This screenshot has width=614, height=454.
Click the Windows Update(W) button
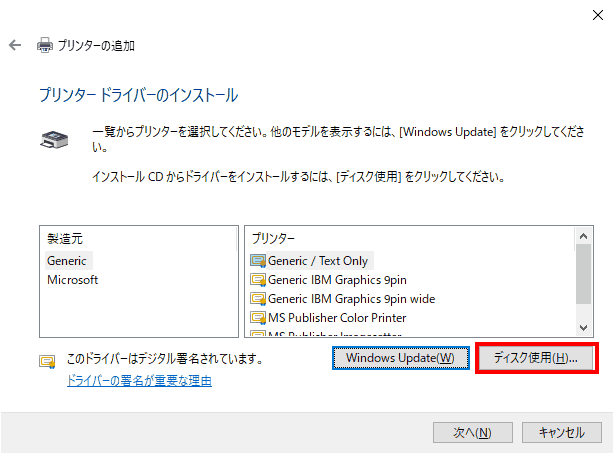point(401,358)
